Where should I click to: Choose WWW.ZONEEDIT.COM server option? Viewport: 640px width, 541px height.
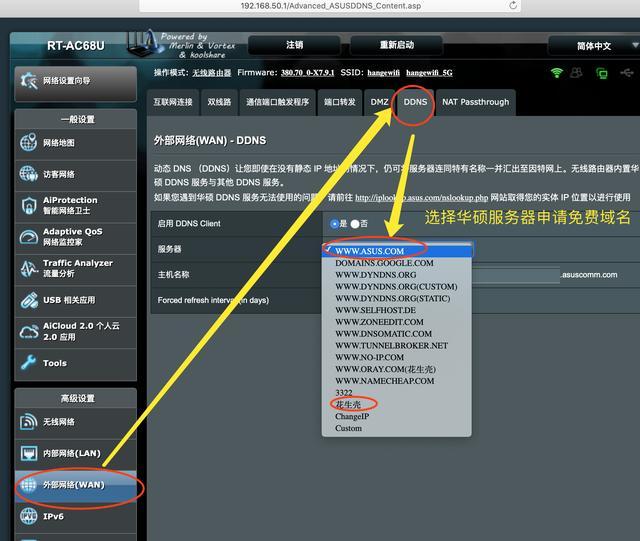397,322
